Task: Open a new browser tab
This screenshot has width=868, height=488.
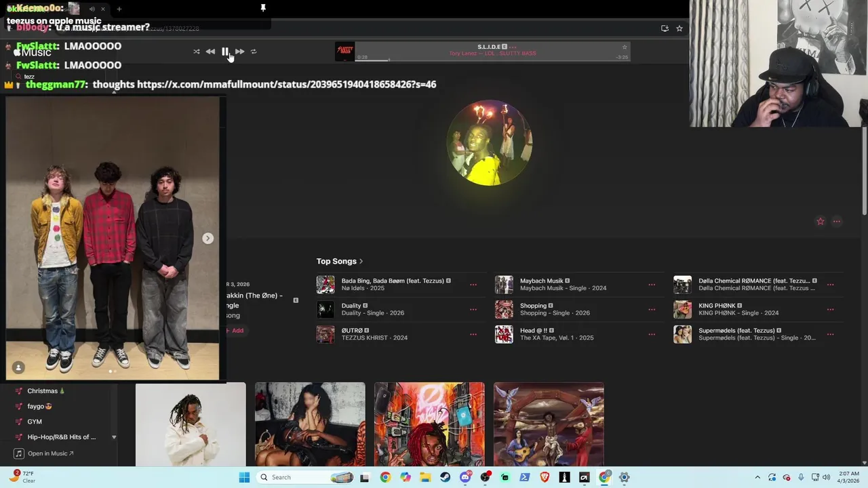Action: (119, 9)
